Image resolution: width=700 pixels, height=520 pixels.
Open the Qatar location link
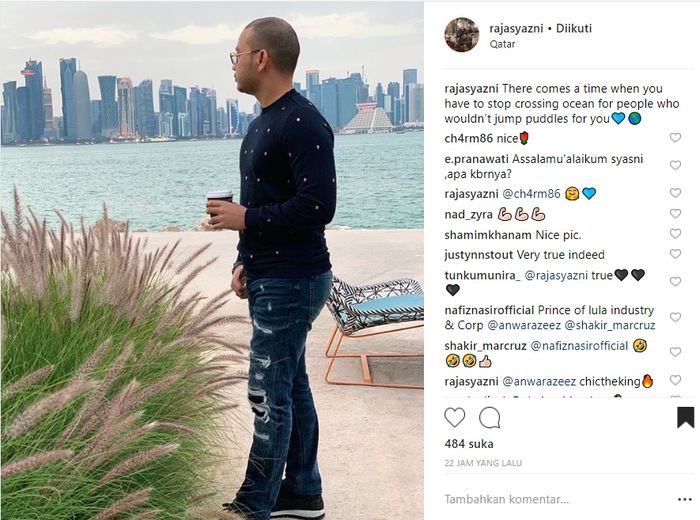(x=502, y=44)
